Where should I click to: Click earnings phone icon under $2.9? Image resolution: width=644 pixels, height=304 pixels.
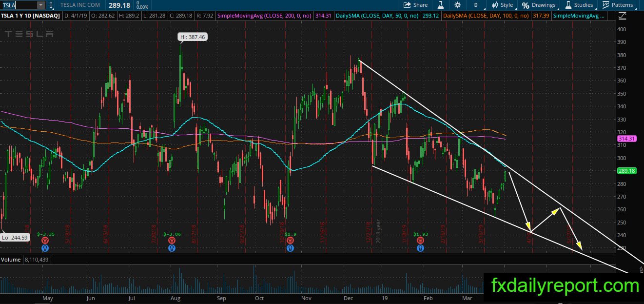click(x=291, y=241)
